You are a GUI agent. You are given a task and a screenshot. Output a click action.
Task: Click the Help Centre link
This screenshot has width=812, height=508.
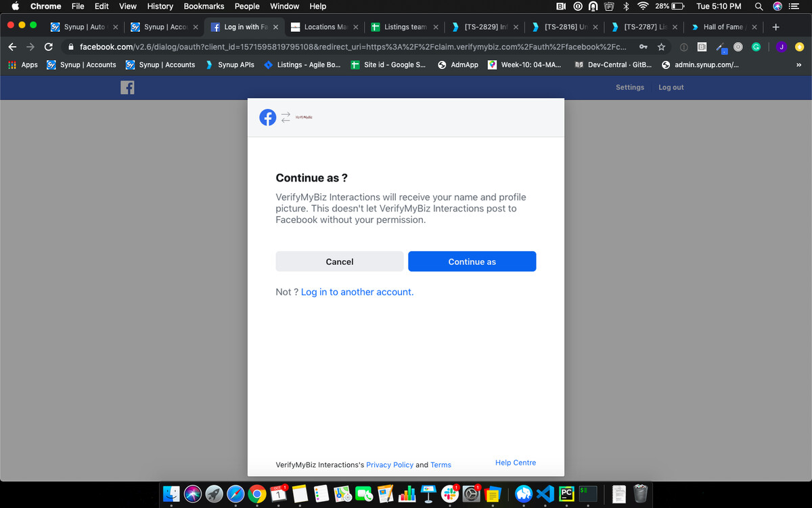[516, 463]
